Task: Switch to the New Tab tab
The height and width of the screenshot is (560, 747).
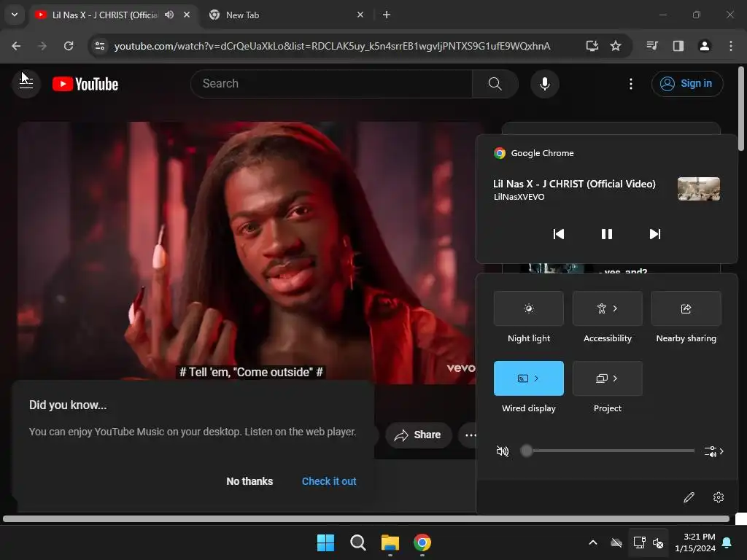Action: tap(286, 15)
